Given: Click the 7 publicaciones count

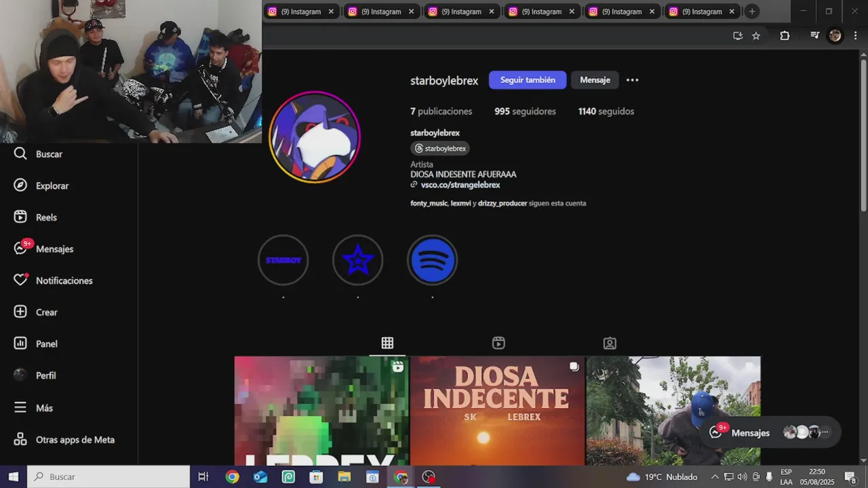Looking at the screenshot, I should coord(441,111).
